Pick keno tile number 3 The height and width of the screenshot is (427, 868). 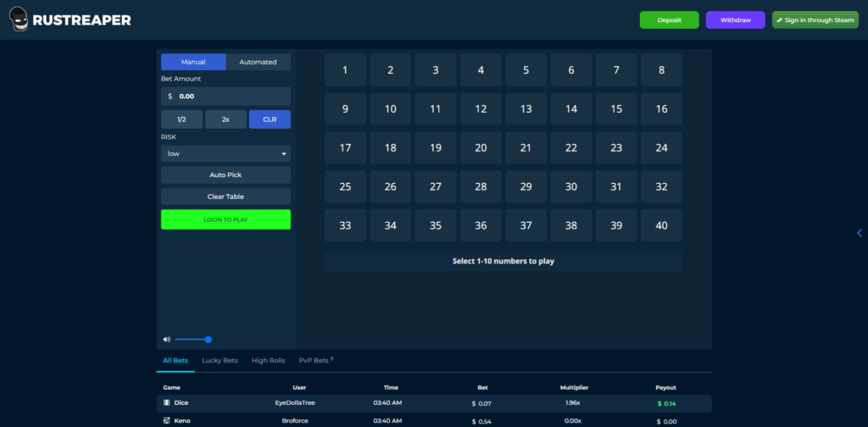coord(436,70)
